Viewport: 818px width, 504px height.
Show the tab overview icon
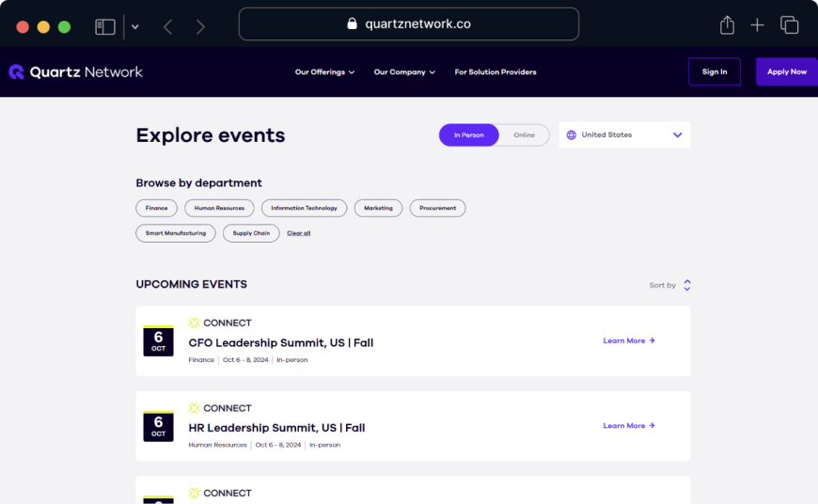[789, 24]
